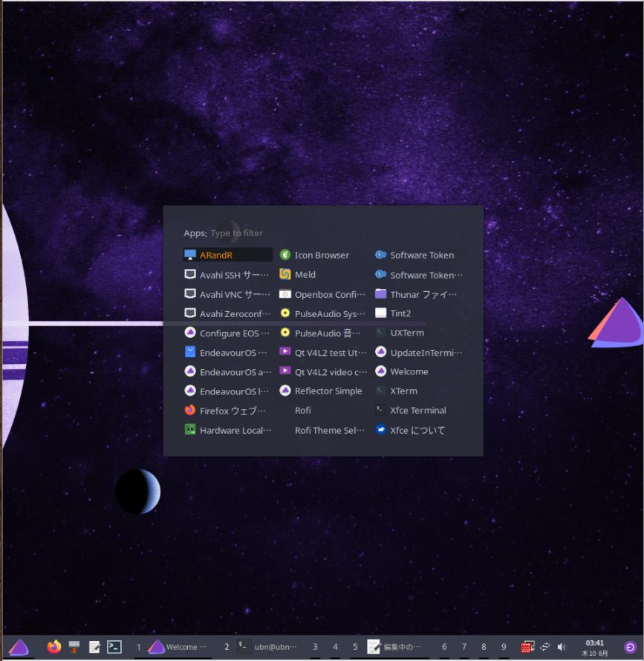Click the Meld icon
This screenshot has width=644, height=661.
285,275
